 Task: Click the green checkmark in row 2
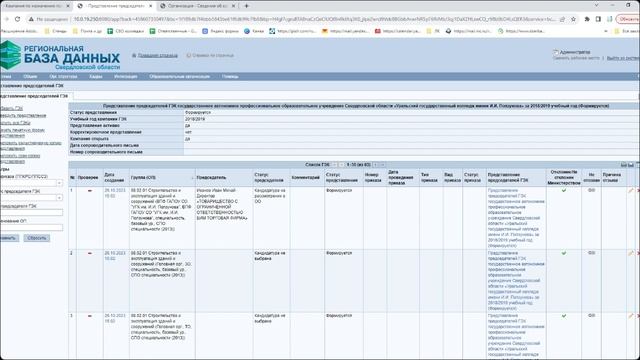tap(564, 253)
